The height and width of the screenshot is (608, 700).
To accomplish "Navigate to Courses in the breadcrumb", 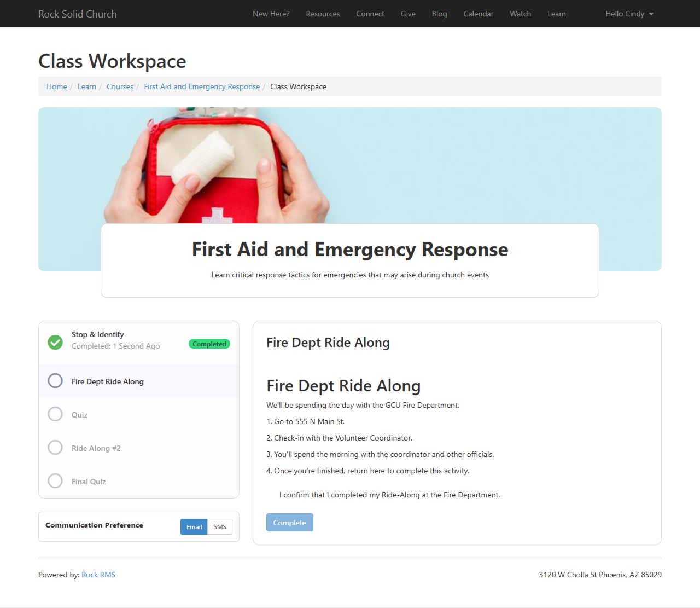I will point(120,86).
